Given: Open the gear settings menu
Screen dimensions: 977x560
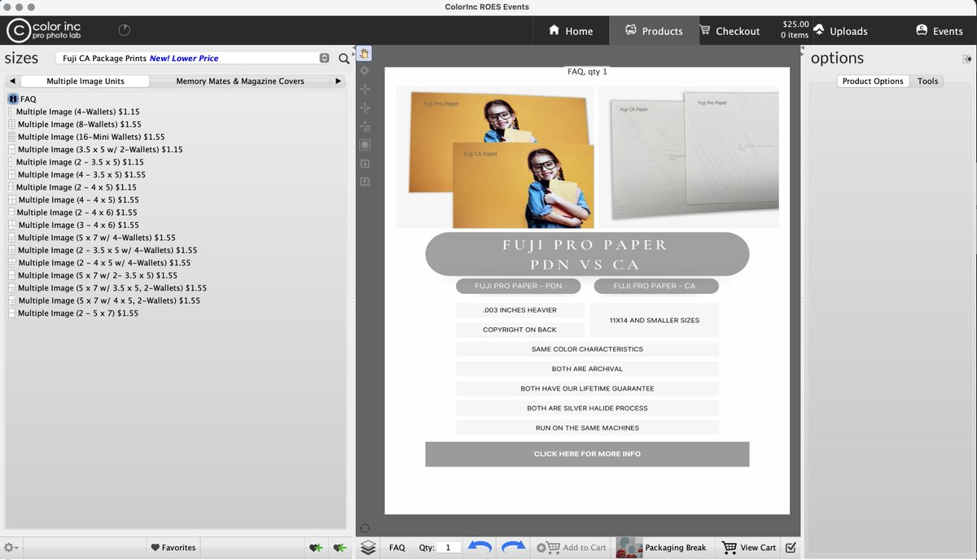Looking at the screenshot, I should coord(11,548).
